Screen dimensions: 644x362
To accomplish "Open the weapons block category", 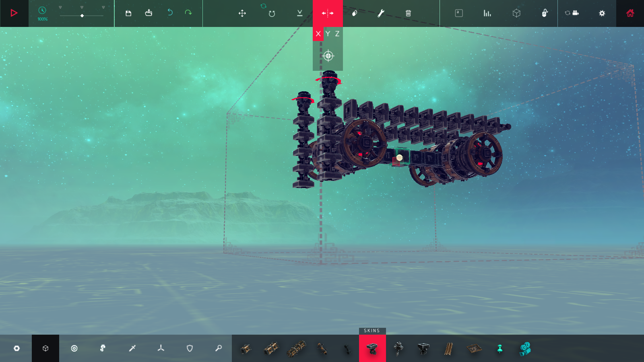I will pos(132,348).
